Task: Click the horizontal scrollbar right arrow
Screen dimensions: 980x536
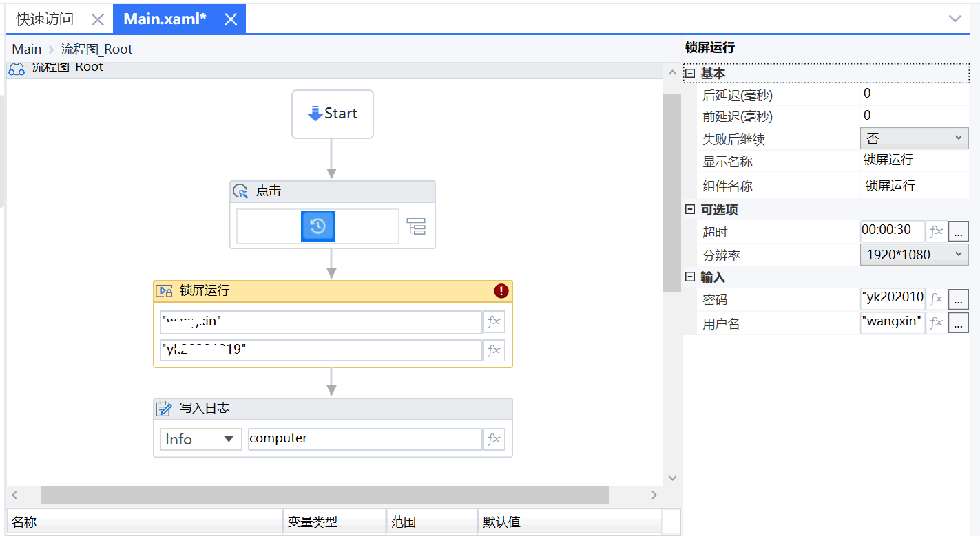Action: [x=655, y=495]
